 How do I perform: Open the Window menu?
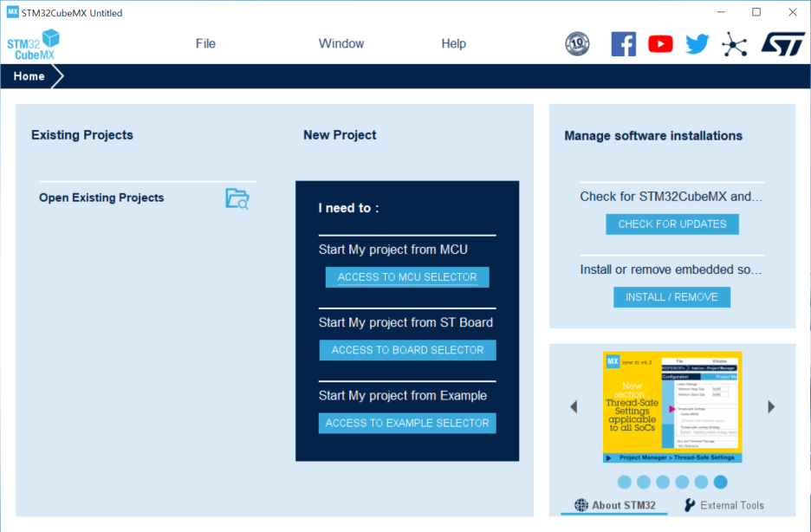(x=341, y=43)
